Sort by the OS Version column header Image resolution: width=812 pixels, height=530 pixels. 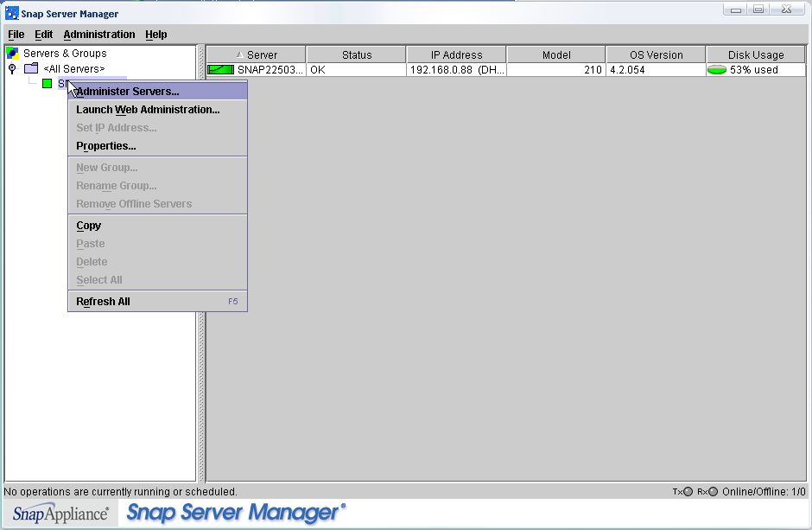click(x=657, y=54)
